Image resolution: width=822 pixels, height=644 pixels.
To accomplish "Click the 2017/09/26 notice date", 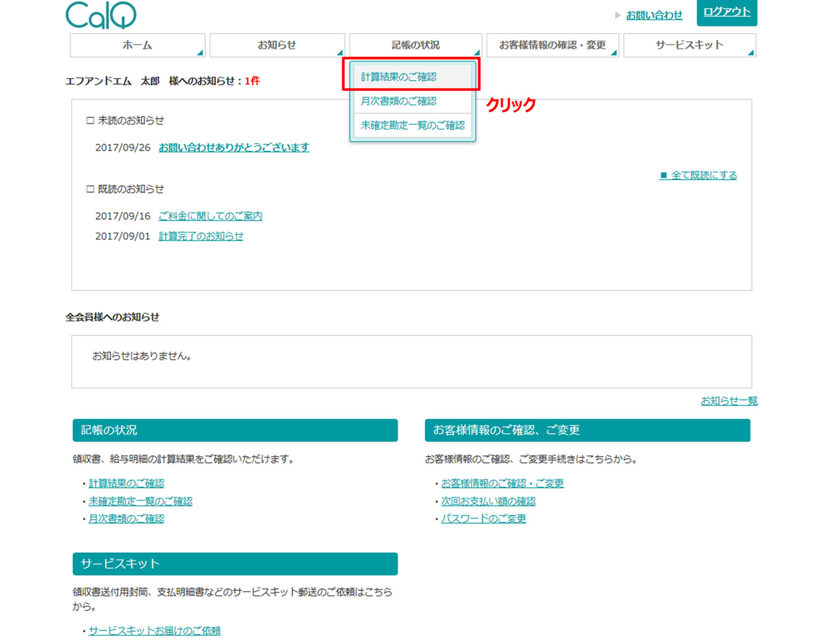I will 123,148.
